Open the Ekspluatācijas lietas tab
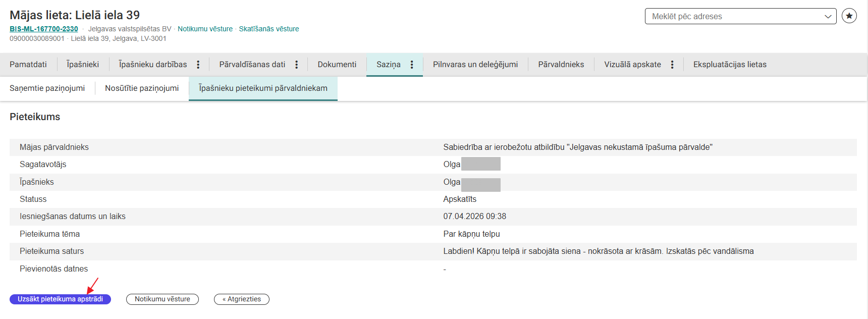Image resolution: width=868 pixels, height=319 pixels. click(730, 65)
